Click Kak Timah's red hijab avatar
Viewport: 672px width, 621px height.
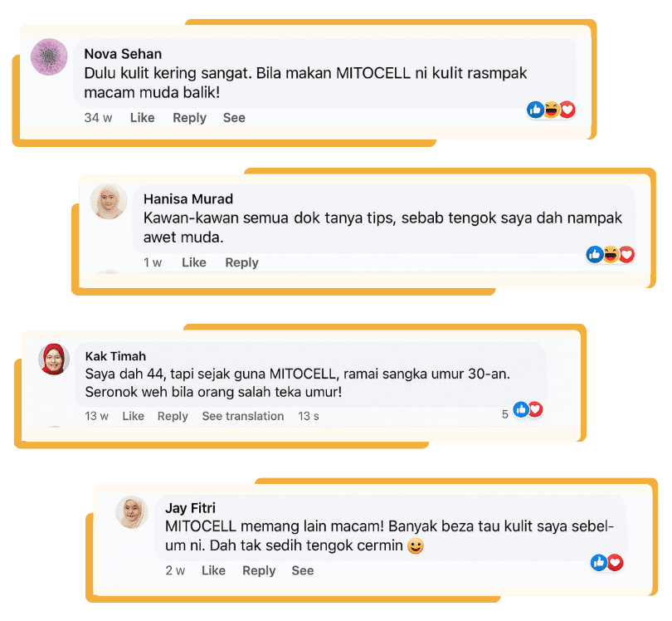(54, 359)
